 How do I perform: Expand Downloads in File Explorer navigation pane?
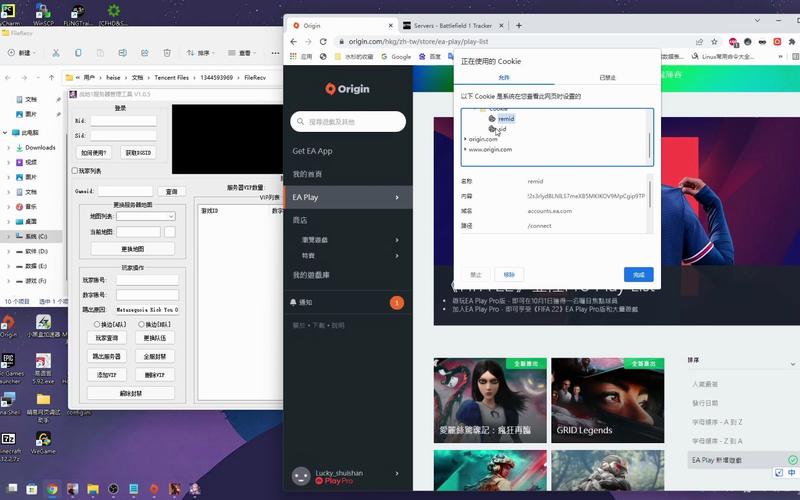[8, 147]
